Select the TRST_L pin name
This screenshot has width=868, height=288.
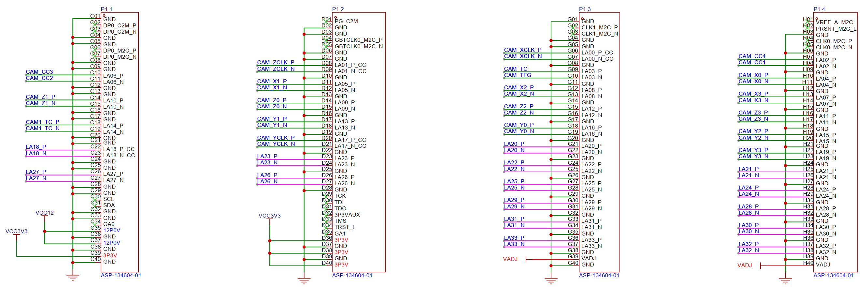345,227
